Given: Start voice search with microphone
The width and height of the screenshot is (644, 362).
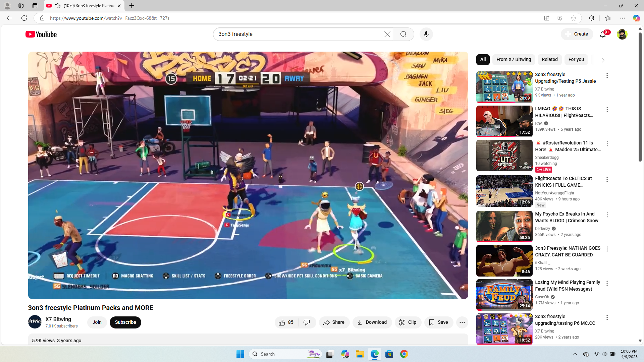Looking at the screenshot, I should click(x=426, y=34).
